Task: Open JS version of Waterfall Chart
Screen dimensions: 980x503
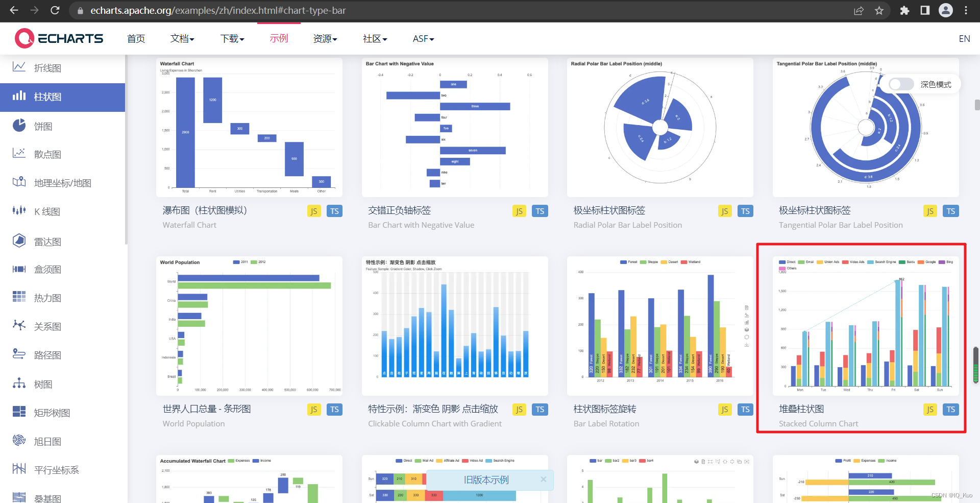Action: (314, 211)
